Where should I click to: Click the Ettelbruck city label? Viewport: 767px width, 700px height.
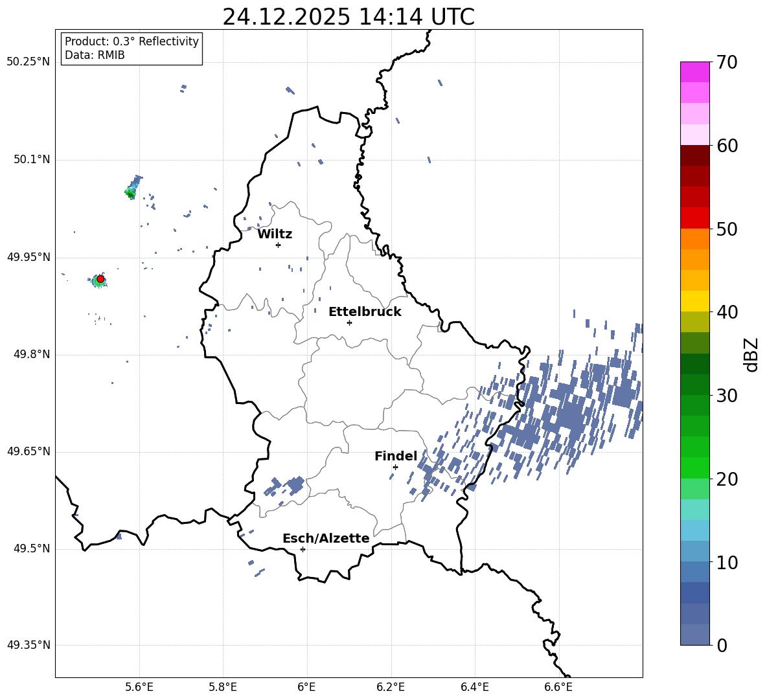click(365, 312)
